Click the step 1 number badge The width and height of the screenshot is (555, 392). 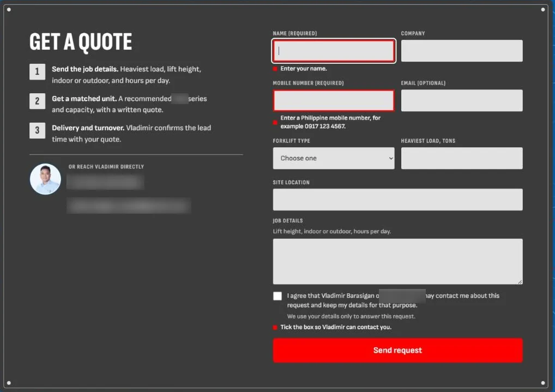click(x=37, y=71)
